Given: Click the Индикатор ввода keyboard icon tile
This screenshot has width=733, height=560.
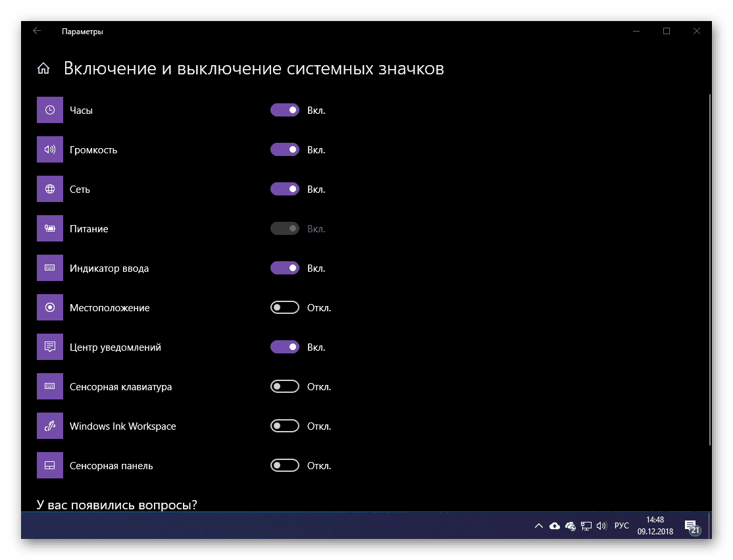Looking at the screenshot, I should coord(50,268).
